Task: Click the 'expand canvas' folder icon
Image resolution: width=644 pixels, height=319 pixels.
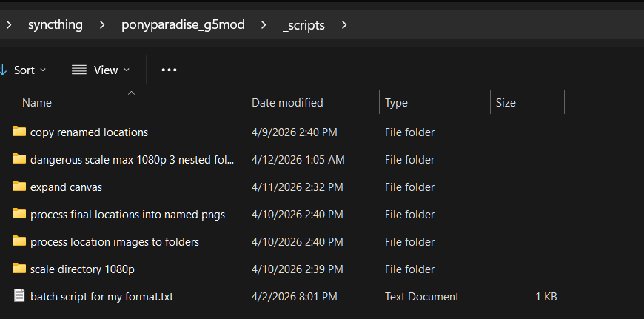Action: tap(19, 187)
